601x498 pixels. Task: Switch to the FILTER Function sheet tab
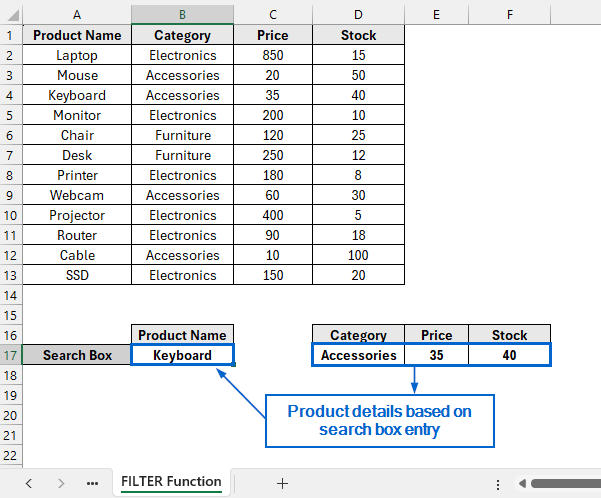[171, 482]
